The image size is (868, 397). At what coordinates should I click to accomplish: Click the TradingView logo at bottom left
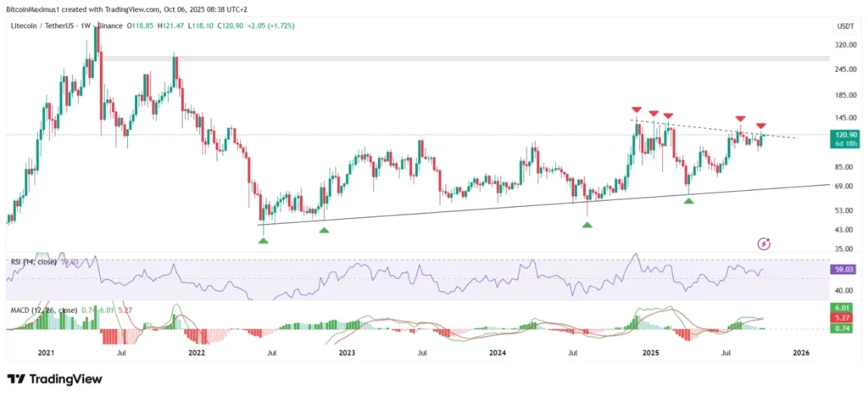pyautogui.click(x=55, y=378)
